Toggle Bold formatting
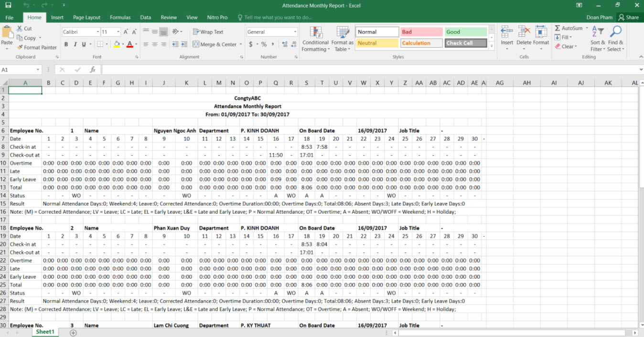This screenshot has width=644, height=337. (66, 44)
